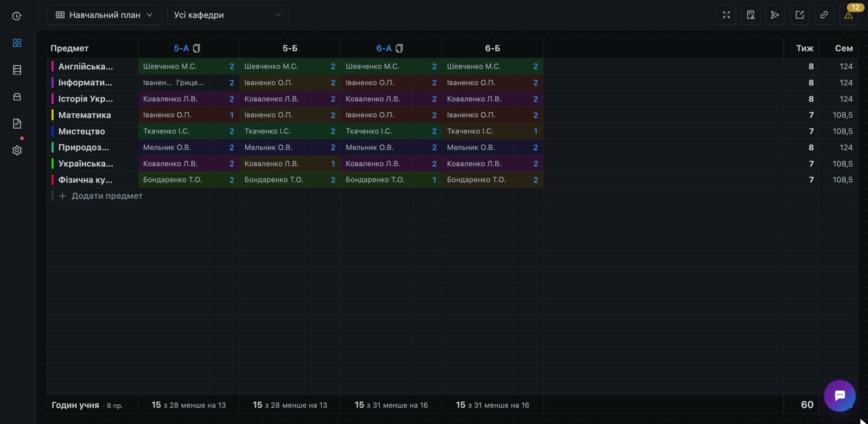Screen dimensions: 868x424
Task: Click the stamped document approval icon
Action: click(x=751, y=15)
